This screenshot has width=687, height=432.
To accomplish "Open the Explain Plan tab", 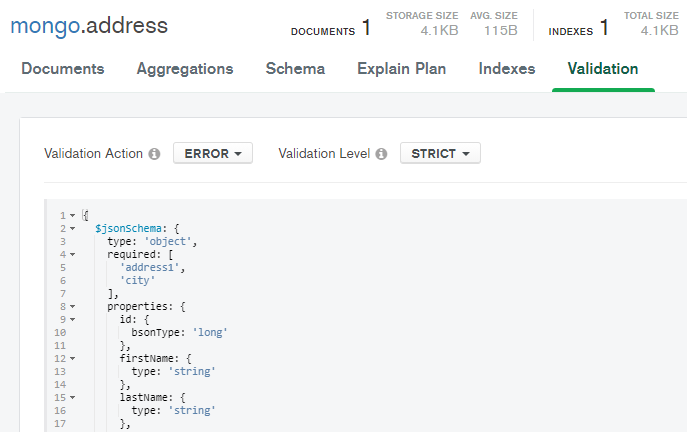I will [x=402, y=69].
